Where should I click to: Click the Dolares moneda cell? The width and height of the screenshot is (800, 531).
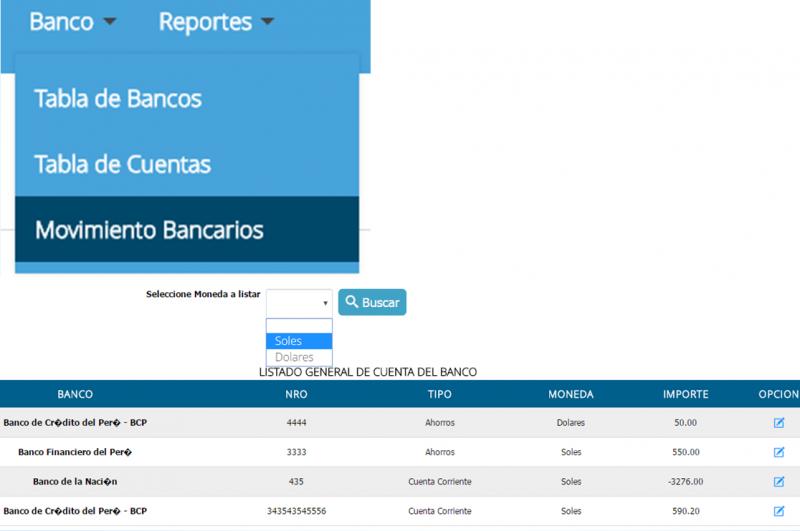pyautogui.click(x=571, y=423)
